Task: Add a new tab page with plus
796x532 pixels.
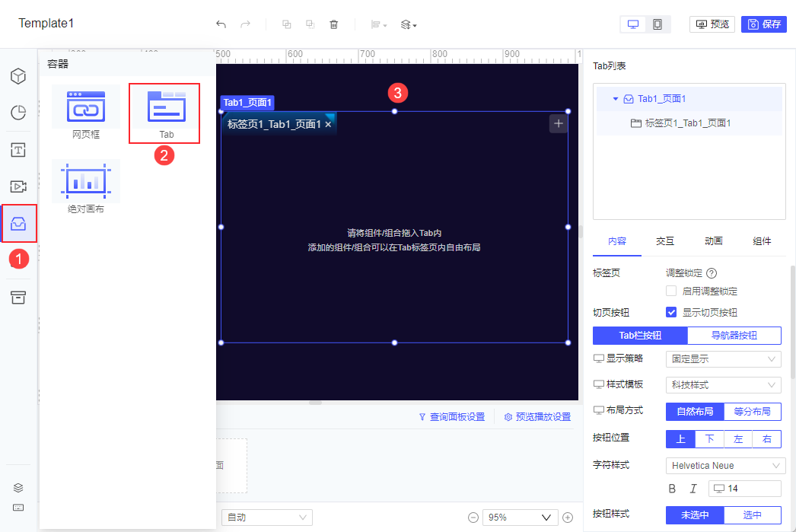Action: click(559, 123)
